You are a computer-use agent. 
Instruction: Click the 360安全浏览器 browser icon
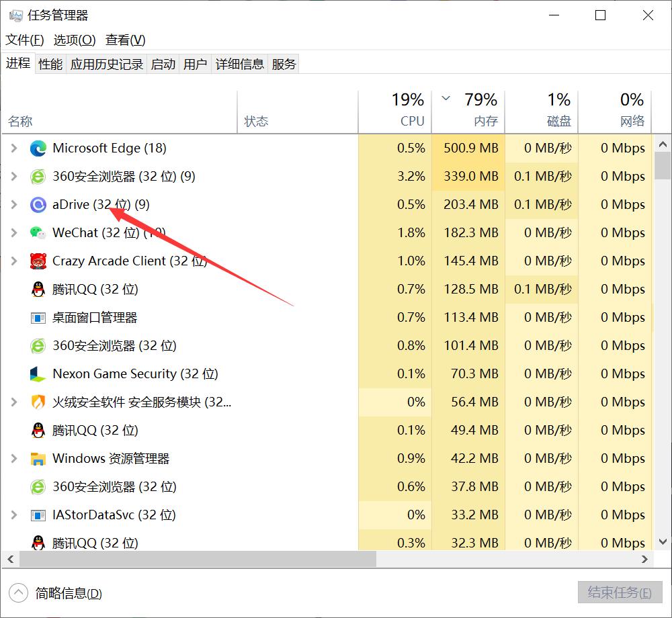click(x=38, y=176)
